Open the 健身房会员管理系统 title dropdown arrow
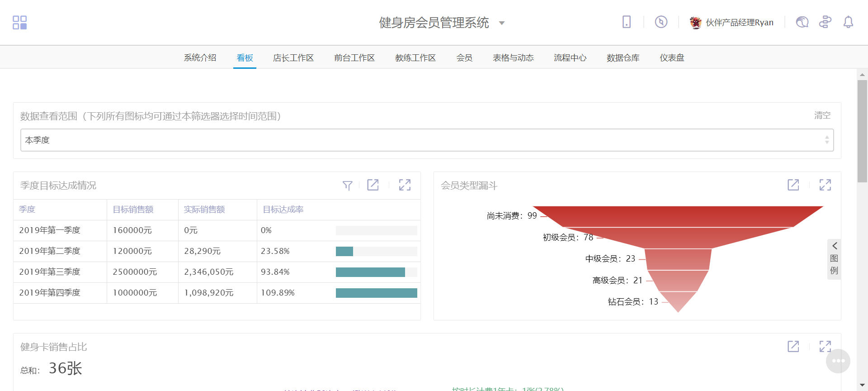Screen dimensions: 868x391 click(501, 23)
